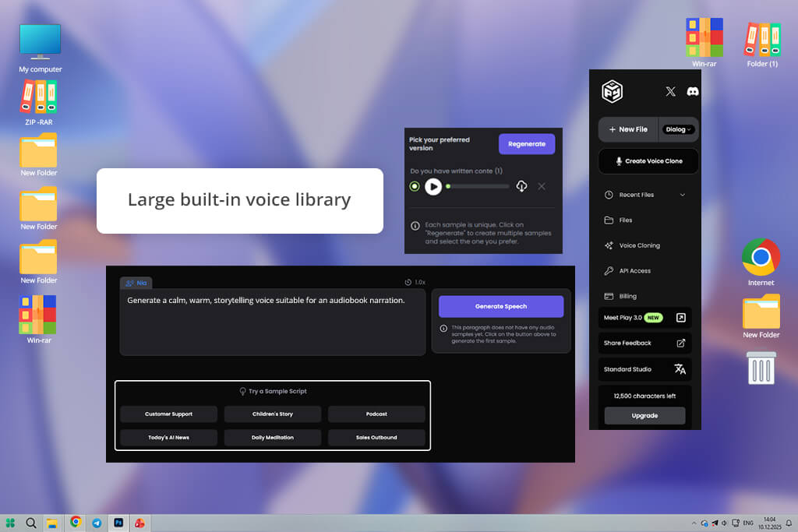Viewport: 798px width, 532px height.
Task: Open Chrome from the taskbar
Action: (x=76, y=522)
